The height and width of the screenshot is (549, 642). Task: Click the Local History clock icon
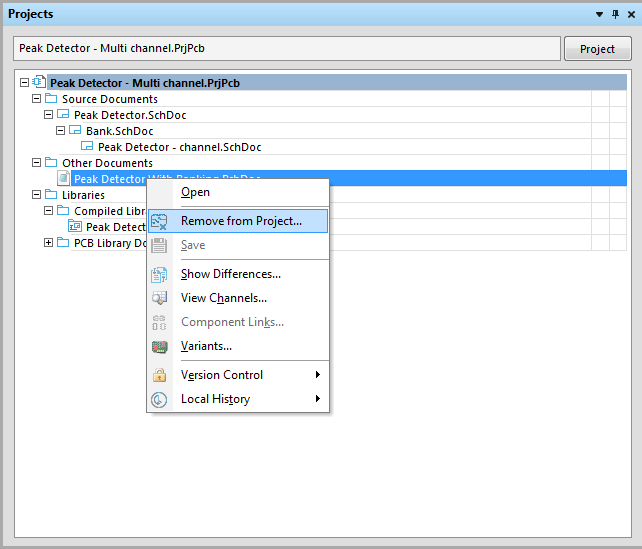[159, 399]
